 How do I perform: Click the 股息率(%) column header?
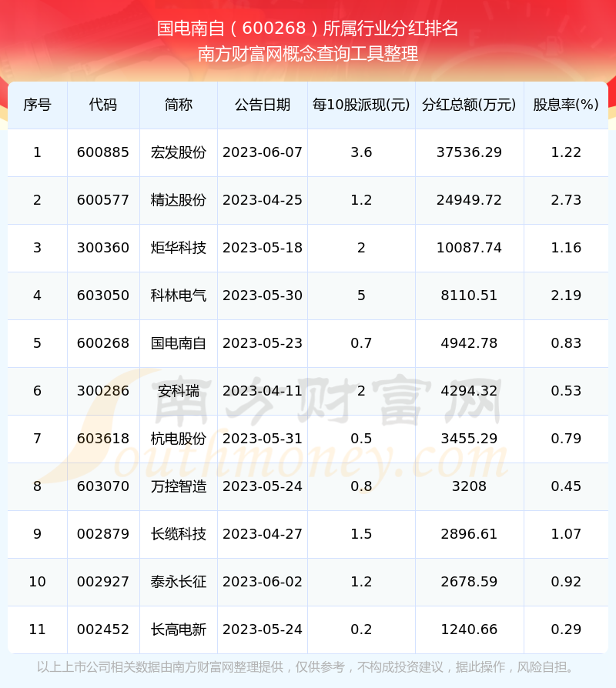[566, 105]
